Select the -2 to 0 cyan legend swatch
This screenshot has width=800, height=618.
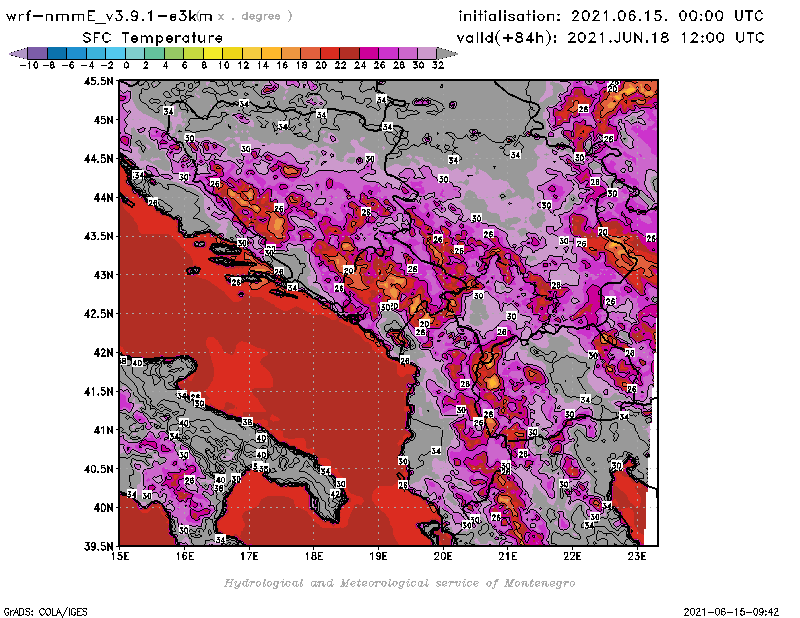115,53
